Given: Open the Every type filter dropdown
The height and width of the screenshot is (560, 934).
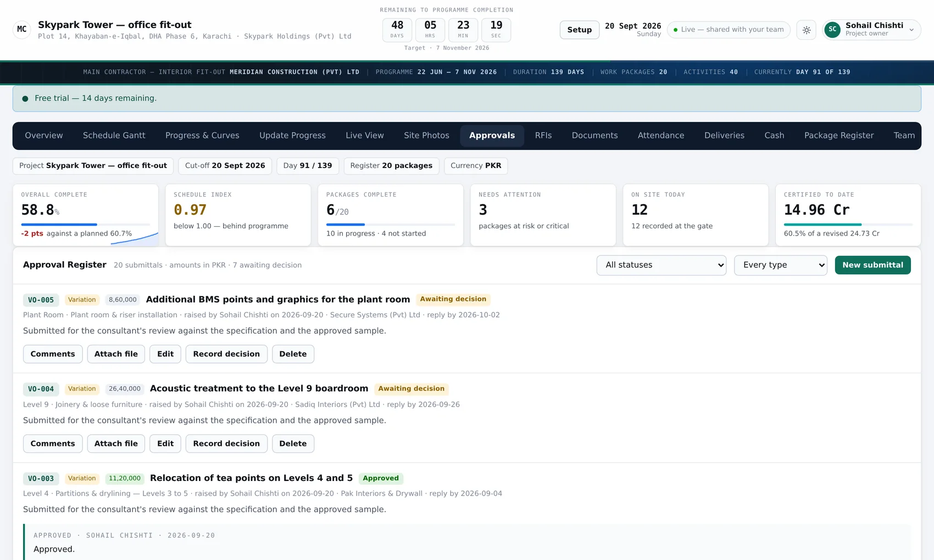Looking at the screenshot, I should click(781, 265).
